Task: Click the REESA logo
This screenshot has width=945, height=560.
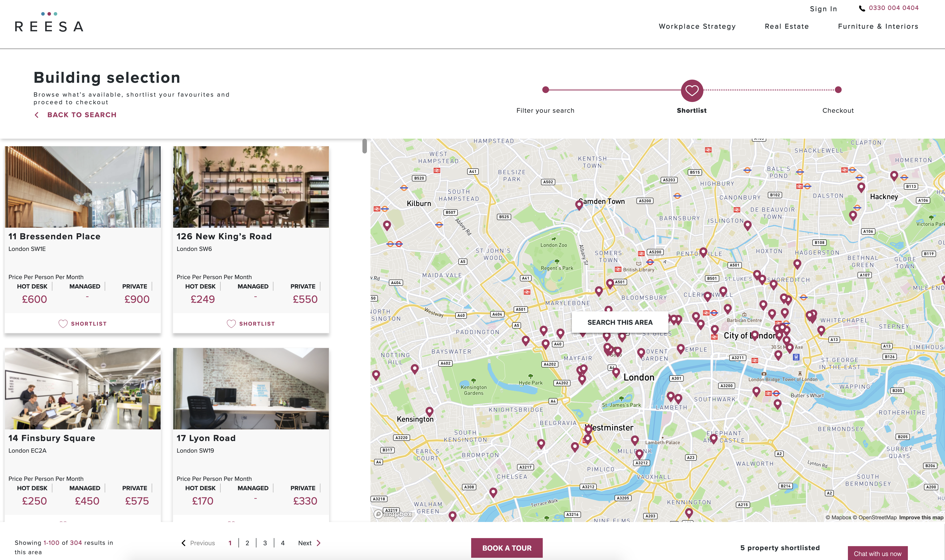Action: coord(49,22)
